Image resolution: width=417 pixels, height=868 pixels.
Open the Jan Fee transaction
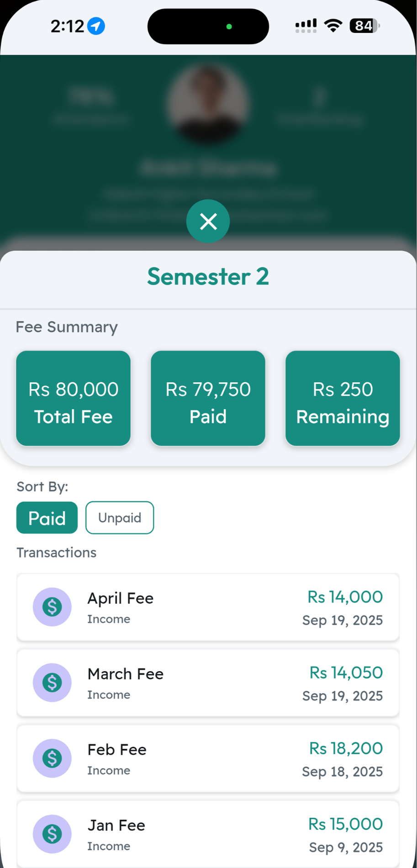(208, 834)
